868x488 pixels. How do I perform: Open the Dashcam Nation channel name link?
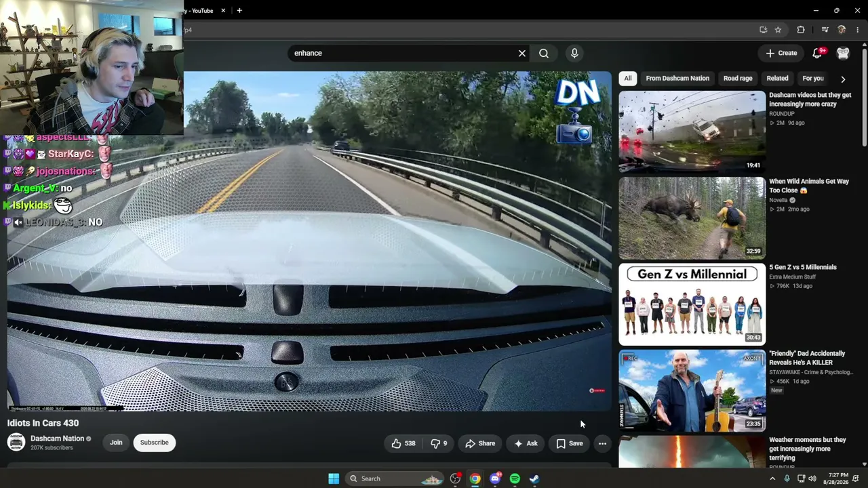pyautogui.click(x=57, y=439)
